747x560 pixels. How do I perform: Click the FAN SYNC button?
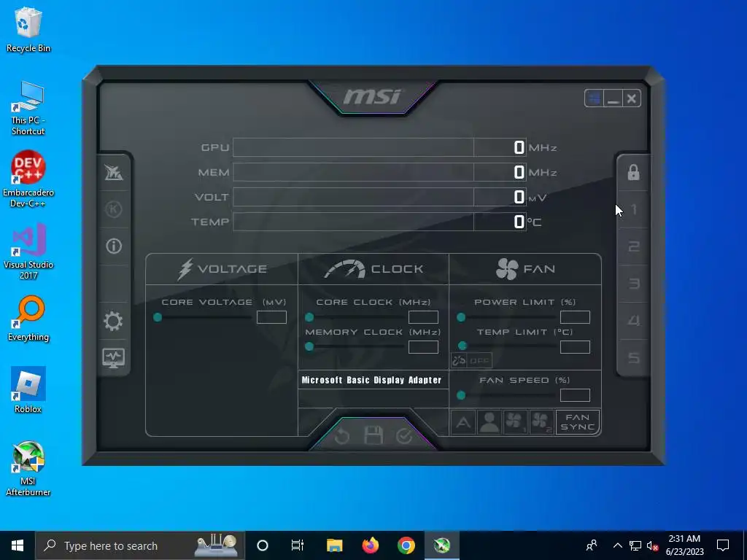578,422
